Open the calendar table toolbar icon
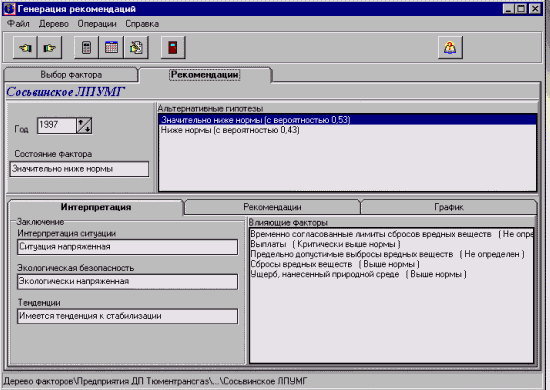Screen dimensions: 550x390 111,47
